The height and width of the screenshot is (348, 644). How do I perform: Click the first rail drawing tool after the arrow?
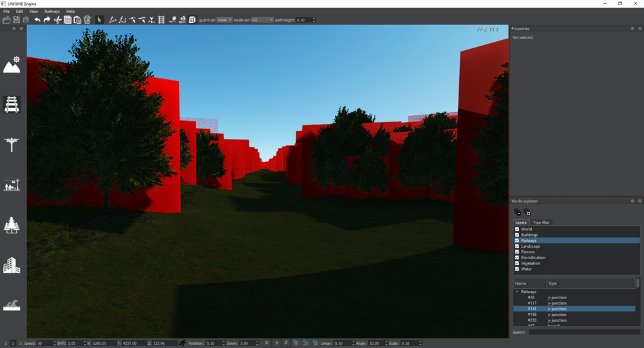pyautogui.click(x=112, y=20)
